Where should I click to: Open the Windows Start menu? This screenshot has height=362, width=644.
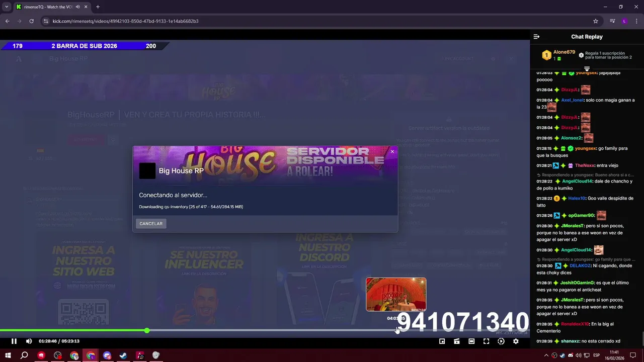(8, 355)
